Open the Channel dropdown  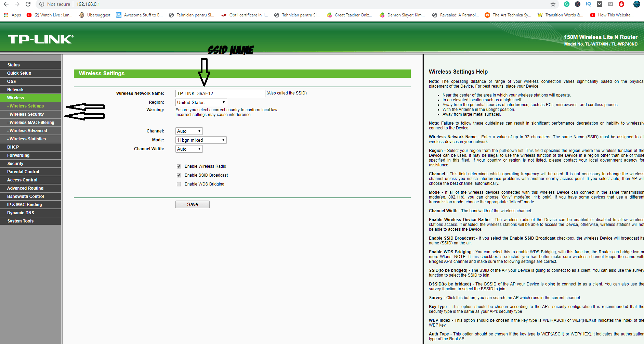pos(189,131)
